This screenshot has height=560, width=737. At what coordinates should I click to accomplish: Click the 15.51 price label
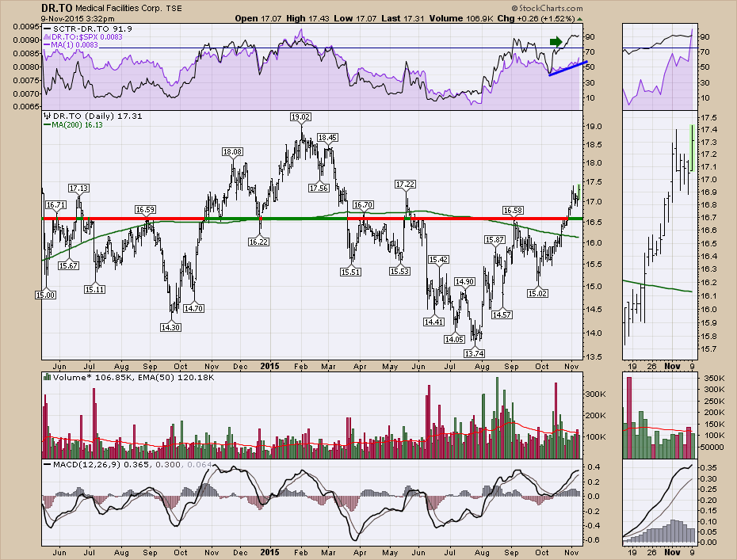[350, 272]
